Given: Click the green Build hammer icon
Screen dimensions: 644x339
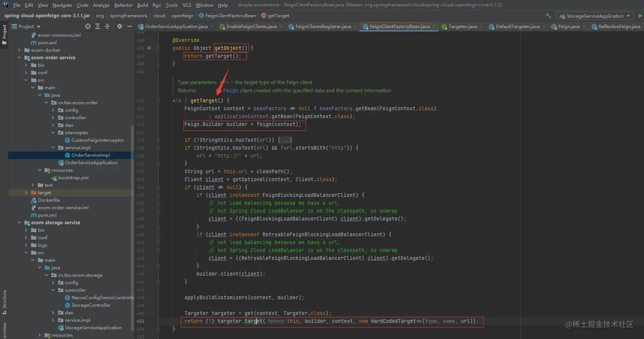Looking at the screenshot, I should (x=549, y=16).
